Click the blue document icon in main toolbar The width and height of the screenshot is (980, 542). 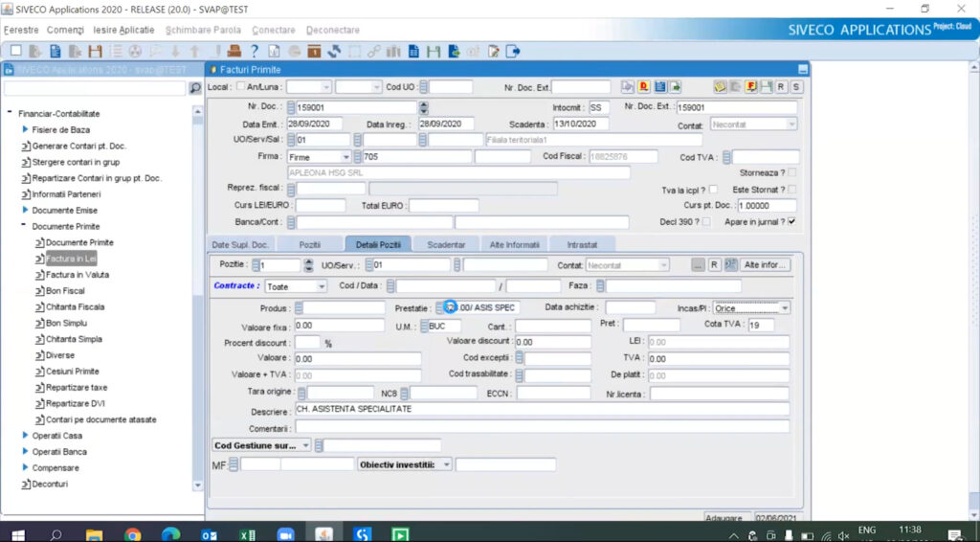[x=56, y=52]
